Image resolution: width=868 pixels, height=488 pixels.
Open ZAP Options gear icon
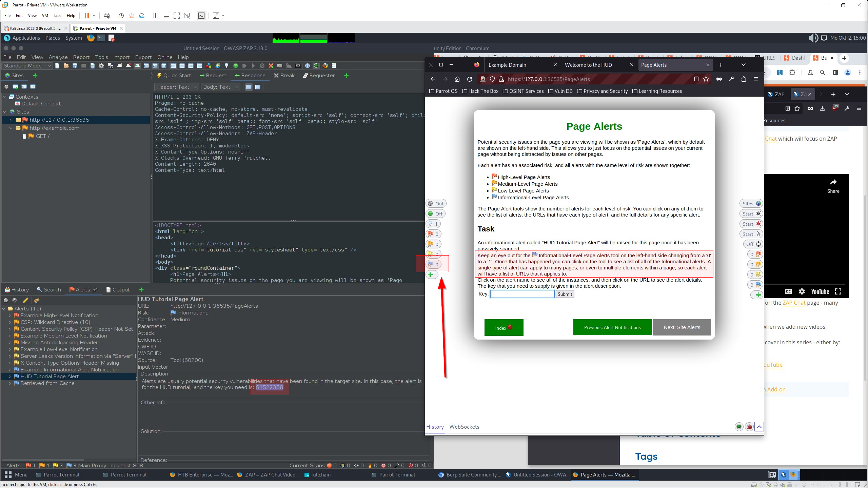tap(101, 66)
